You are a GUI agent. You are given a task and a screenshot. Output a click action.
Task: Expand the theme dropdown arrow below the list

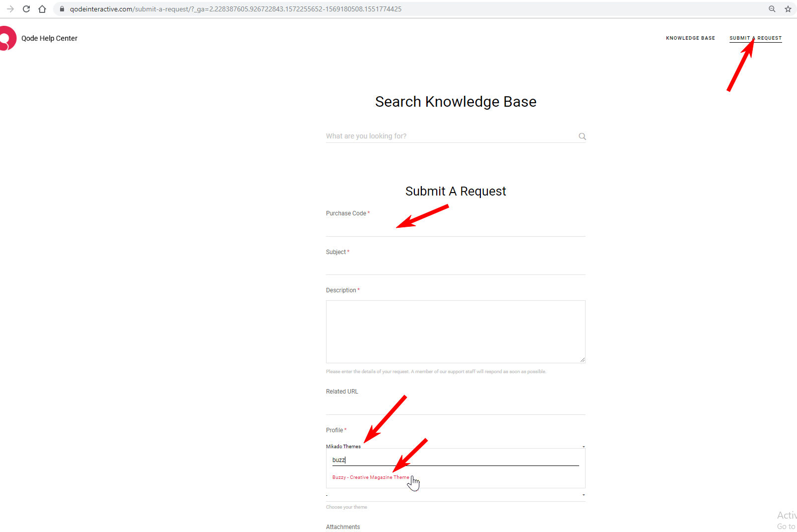pyautogui.click(x=584, y=495)
